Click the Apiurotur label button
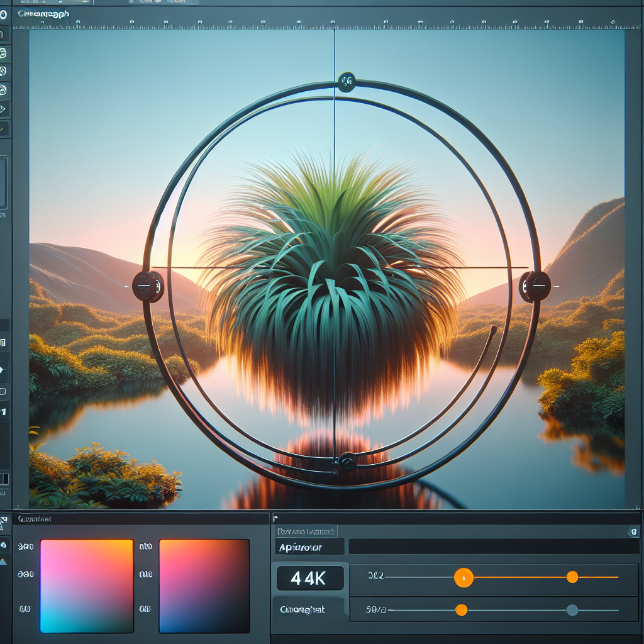Viewport: 644px width, 644px height. click(x=309, y=548)
